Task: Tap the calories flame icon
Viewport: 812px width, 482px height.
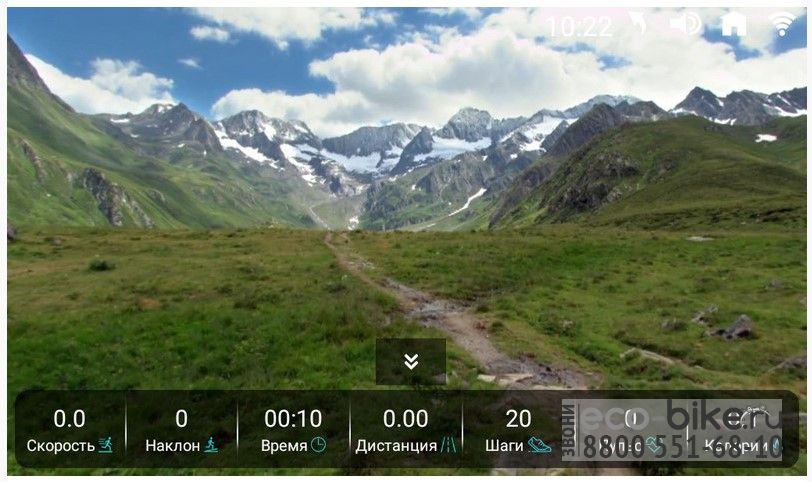Action: point(777,445)
